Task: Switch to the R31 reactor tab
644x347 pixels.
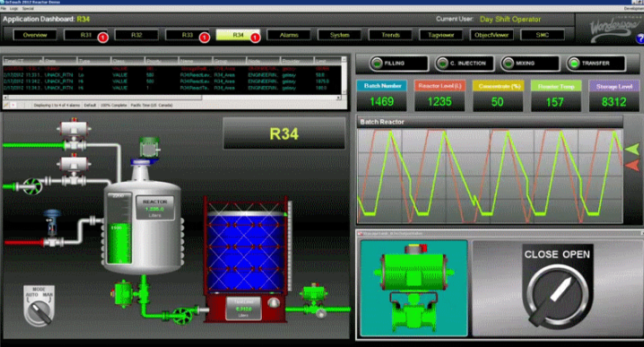Action: point(85,35)
